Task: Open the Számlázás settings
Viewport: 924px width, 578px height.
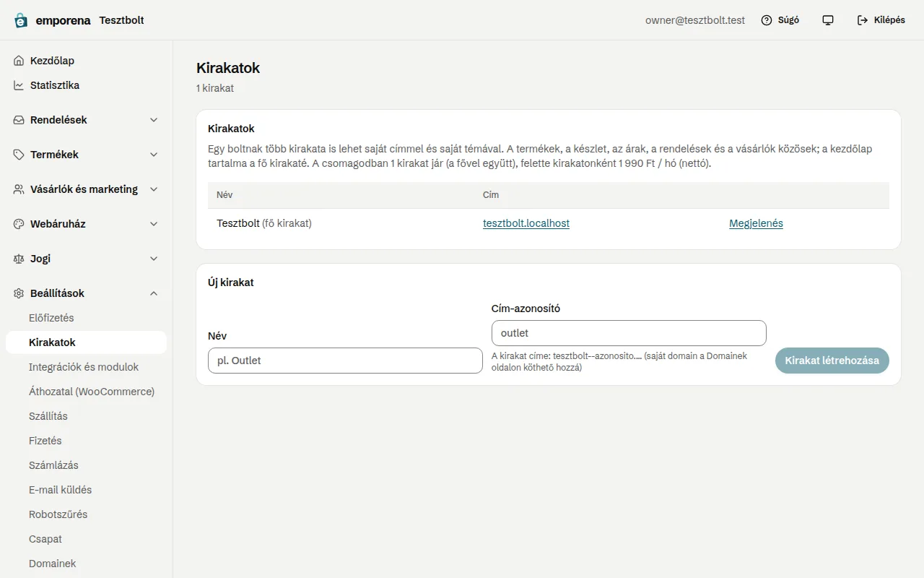Action: [86, 465]
